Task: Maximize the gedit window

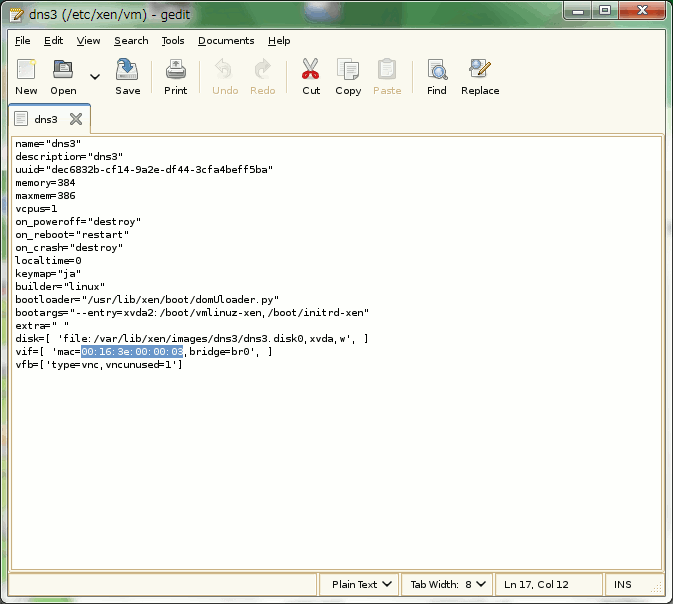Action: pos(605,10)
